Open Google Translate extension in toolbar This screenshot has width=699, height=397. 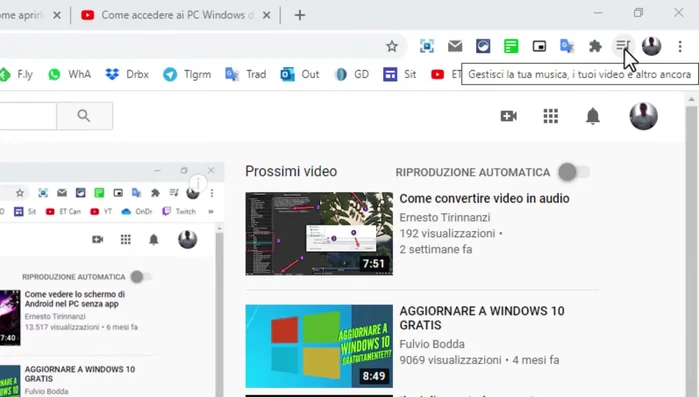[567, 46]
